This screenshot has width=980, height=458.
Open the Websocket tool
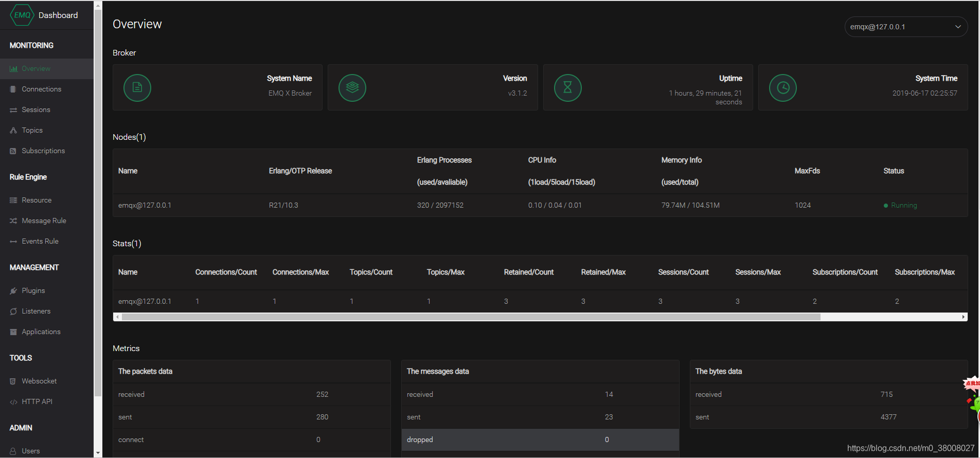pos(47,381)
